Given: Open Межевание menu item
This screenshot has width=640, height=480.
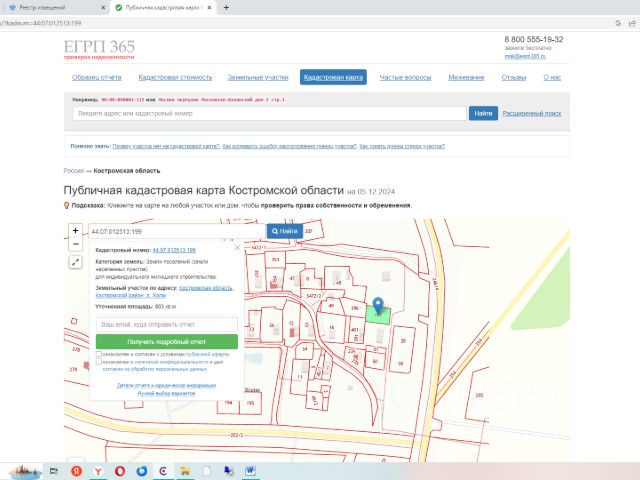Looking at the screenshot, I should click(x=466, y=77).
